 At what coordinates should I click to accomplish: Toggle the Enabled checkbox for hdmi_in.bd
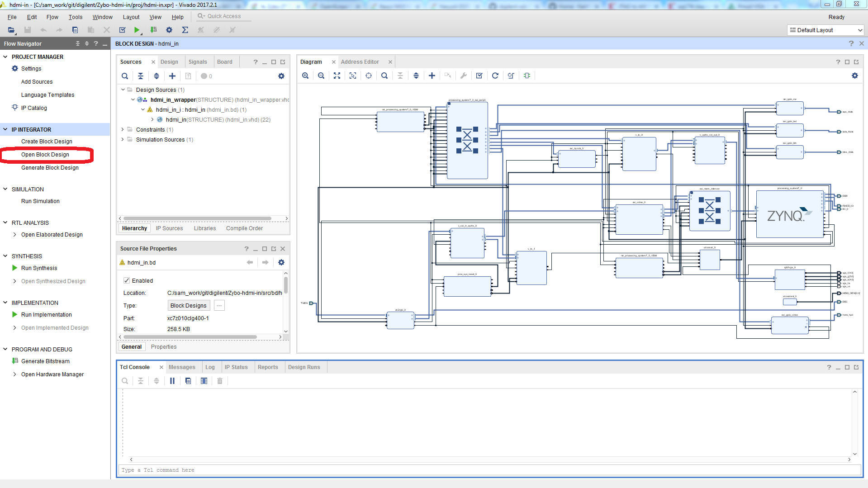pyautogui.click(x=127, y=280)
